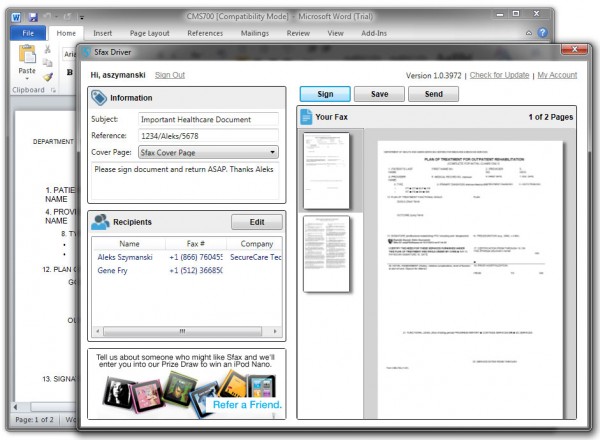Click the Send button
This screenshot has height=440, width=600.
click(x=433, y=93)
